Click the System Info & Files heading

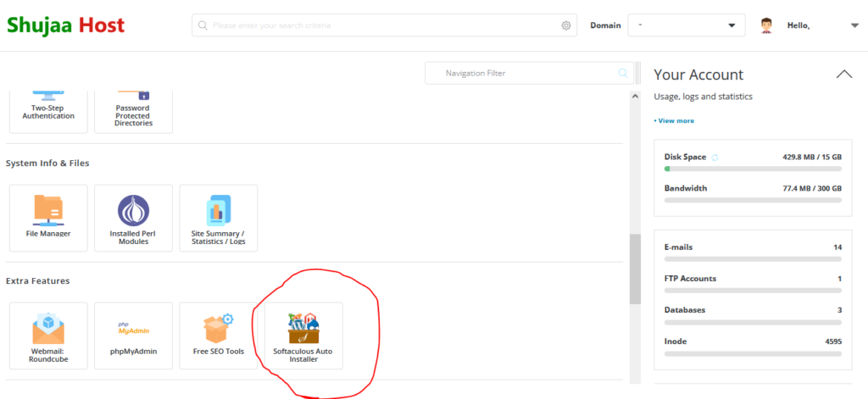click(x=47, y=163)
